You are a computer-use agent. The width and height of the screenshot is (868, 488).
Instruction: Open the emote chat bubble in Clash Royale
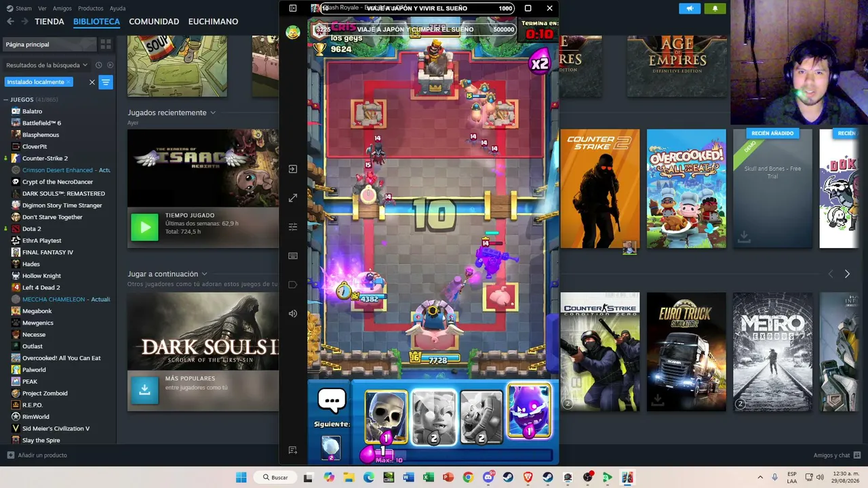pos(332,401)
